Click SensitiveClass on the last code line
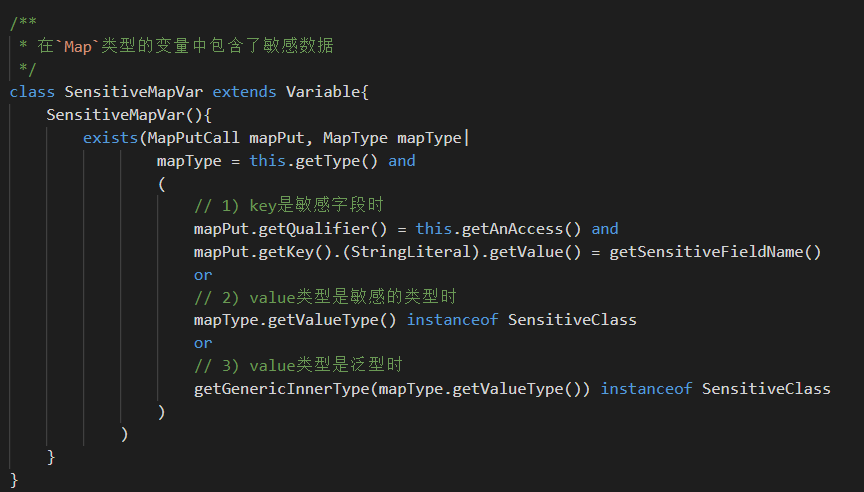Image resolution: width=864 pixels, height=492 pixels. 766,388
